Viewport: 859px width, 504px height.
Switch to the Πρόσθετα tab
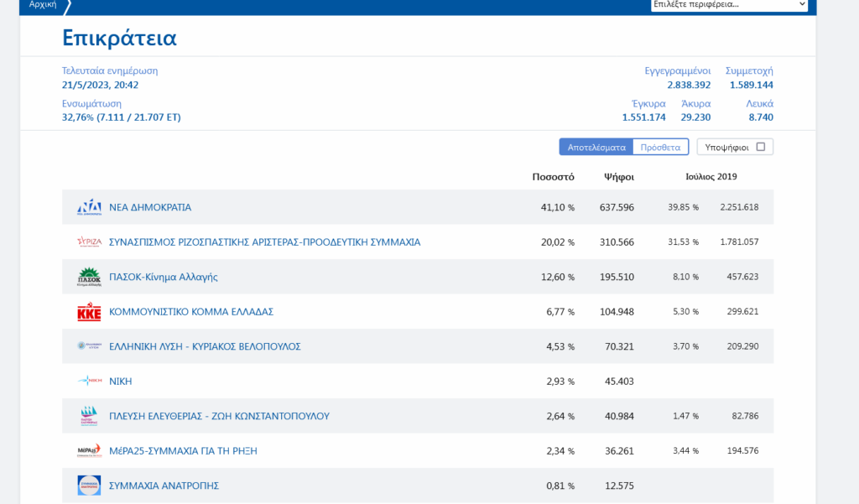[x=660, y=147]
